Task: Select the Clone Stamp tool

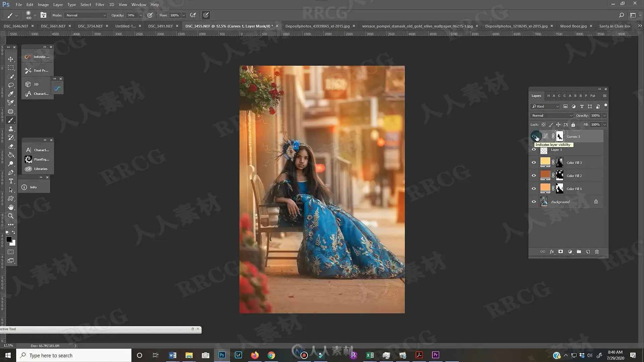Action: tap(11, 129)
